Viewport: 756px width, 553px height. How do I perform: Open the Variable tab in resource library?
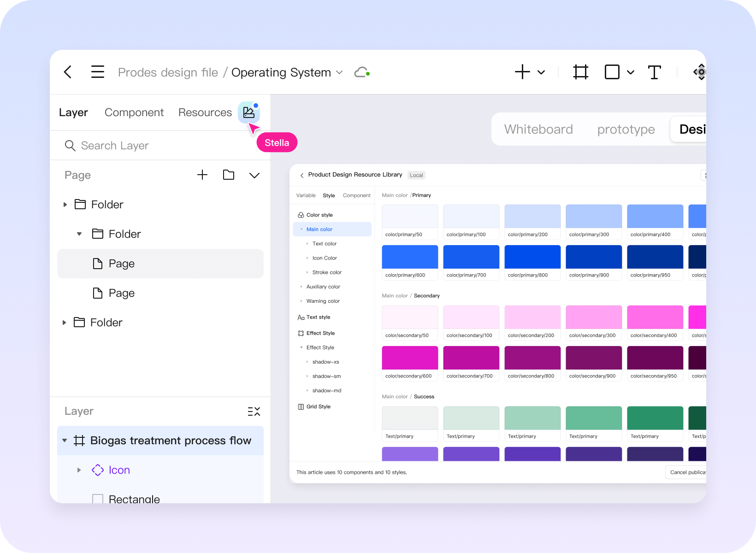[x=306, y=195]
